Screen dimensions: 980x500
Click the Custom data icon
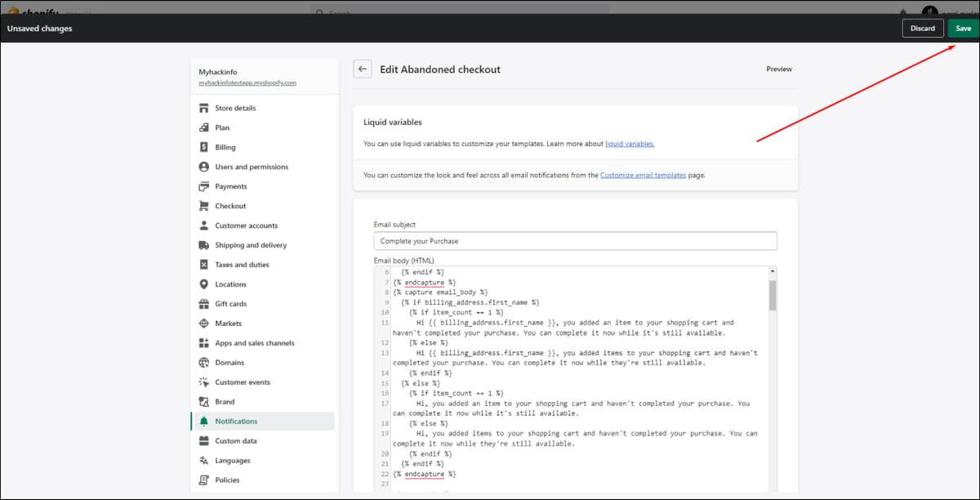click(x=204, y=441)
